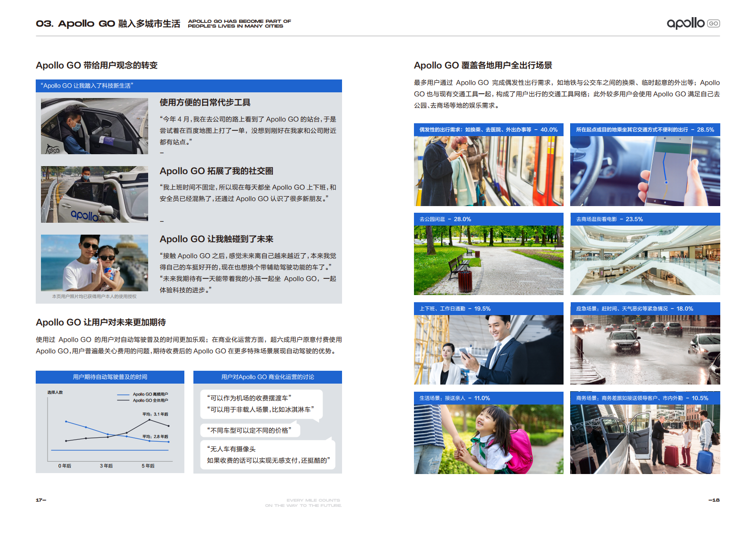Image resolution: width=756 pixels, height=534 pixels.
Task: Click the apollo GO logo at top right
Action: click(x=693, y=23)
